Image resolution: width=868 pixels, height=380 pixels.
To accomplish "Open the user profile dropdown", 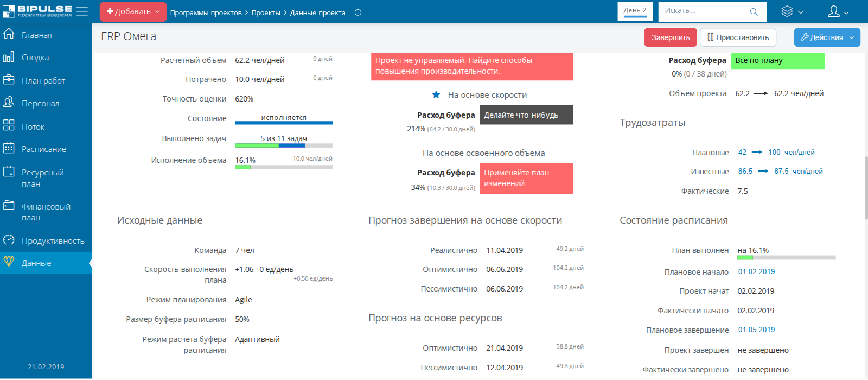I will click(x=838, y=11).
